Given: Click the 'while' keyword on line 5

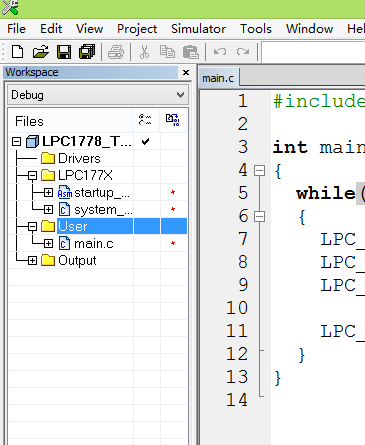Looking at the screenshot, I should tap(326, 193).
